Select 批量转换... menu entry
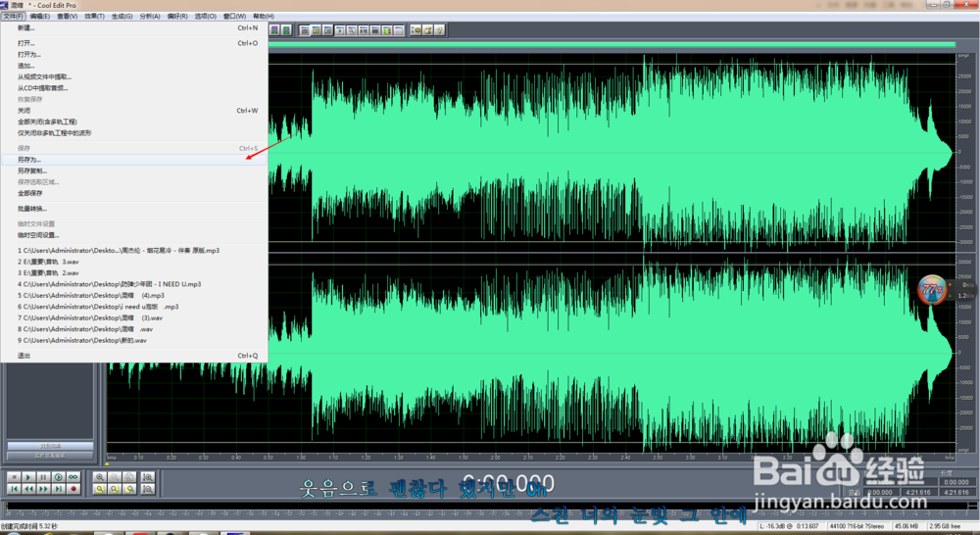Viewport: 980px width, 535px height. coord(133,209)
